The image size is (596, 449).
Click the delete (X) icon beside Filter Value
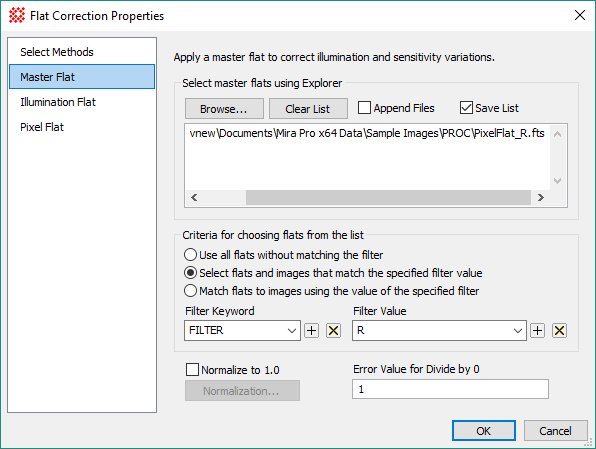[559, 330]
